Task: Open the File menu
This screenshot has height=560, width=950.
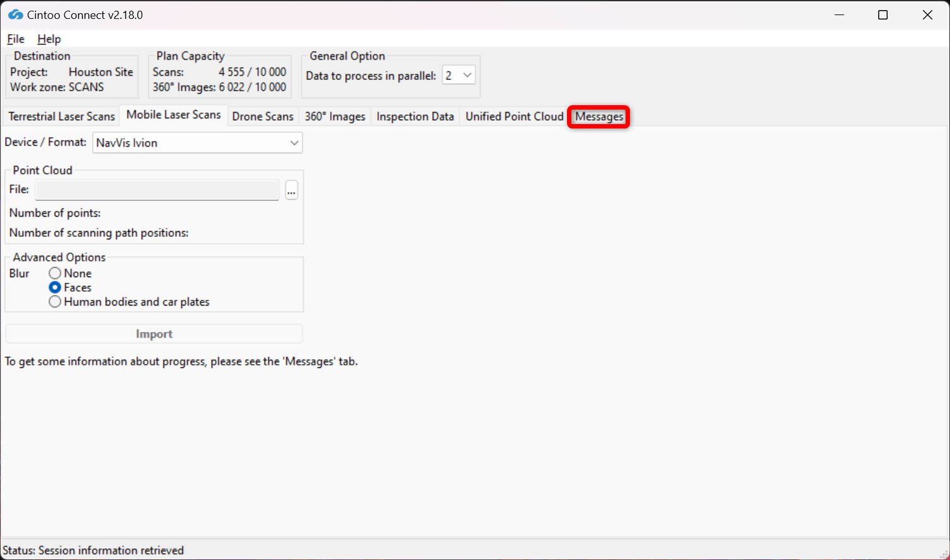Action: click(x=16, y=39)
